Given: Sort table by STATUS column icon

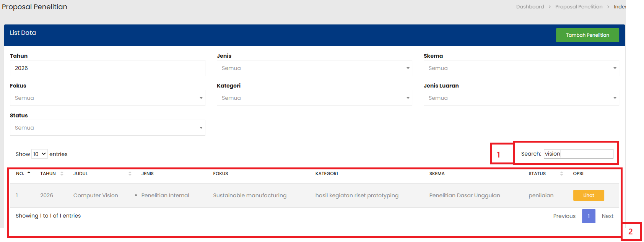Looking at the screenshot, I should click(x=561, y=174).
